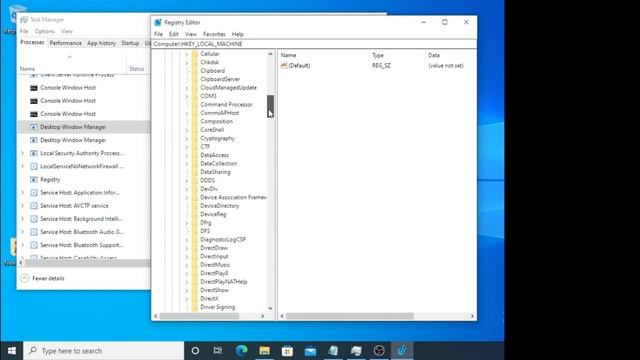Launch Microsoft Edge from the taskbar
The image size is (640, 360).
click(242, 351)
